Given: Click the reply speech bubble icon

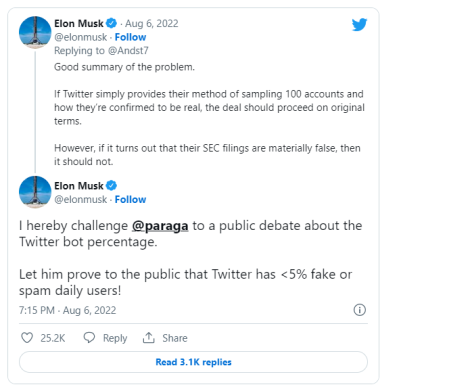Looking at the screenshot, I should click(89, 338).
